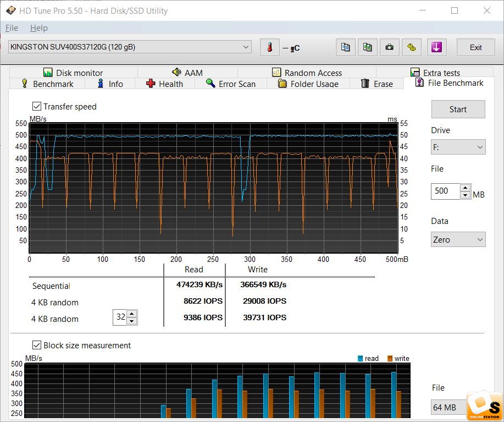The height and width of the screenshot is (422, 504).
Task: Click the copy screenshot to clipboard icon
Action: [367, 47]
